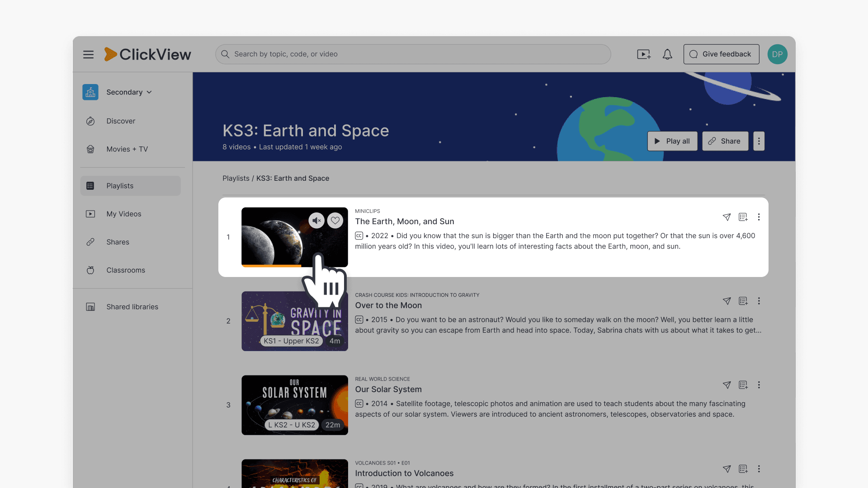Open the DP profile avatar menu
Image resolution: width=868 pixels, height=488 pixels.
[x=777, y=54]
